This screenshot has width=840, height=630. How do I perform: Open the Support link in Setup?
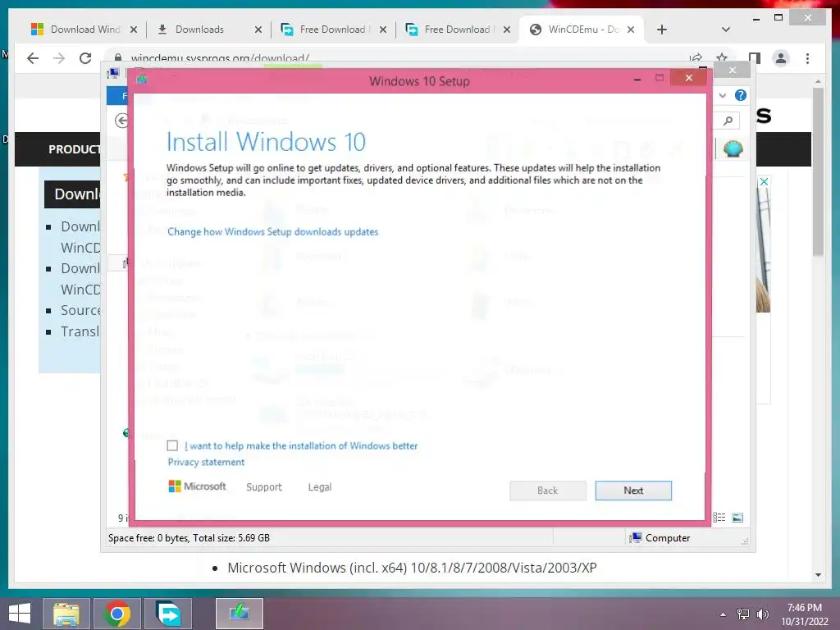click(x=263, y=486)
